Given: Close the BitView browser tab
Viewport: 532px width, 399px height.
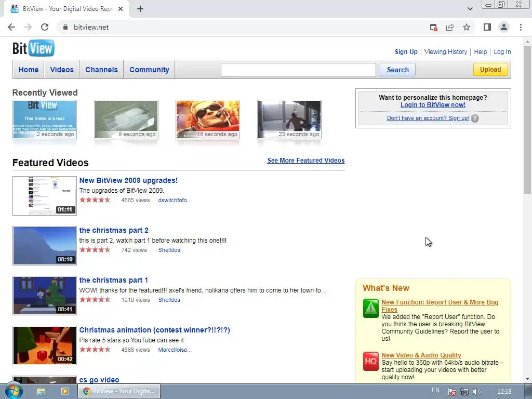Looking at the screenshot, I should (x=121, y=9).
